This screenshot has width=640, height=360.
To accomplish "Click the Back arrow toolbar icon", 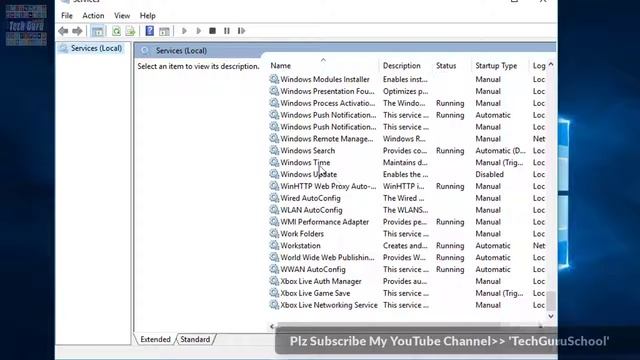I will pos(63,31).
